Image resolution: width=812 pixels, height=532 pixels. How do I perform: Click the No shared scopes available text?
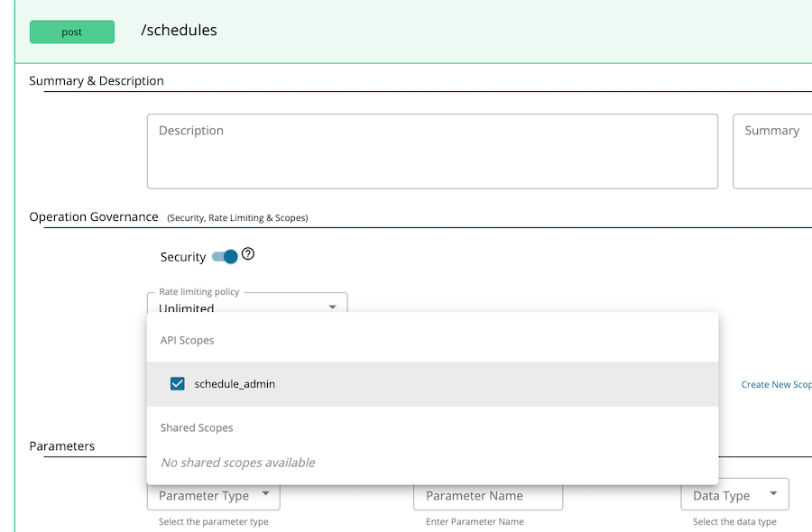(x=237, y=463)
